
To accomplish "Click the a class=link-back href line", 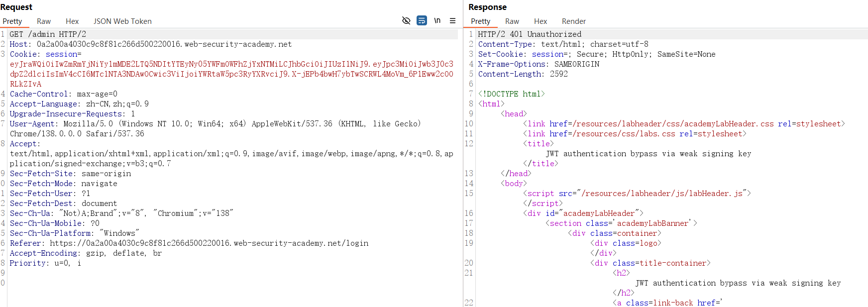I will [667, 303].
